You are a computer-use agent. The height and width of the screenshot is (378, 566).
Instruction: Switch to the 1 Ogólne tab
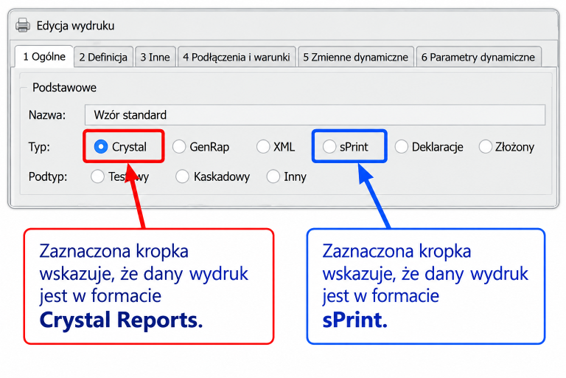[x=44, y=57]
